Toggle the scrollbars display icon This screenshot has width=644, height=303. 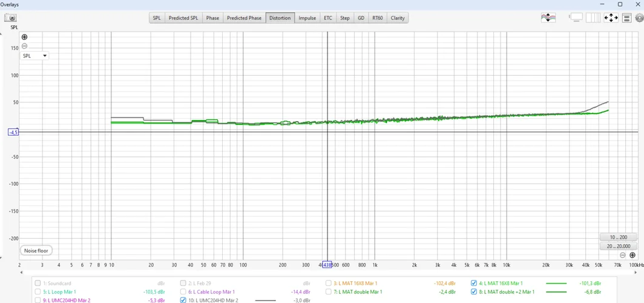576,18
